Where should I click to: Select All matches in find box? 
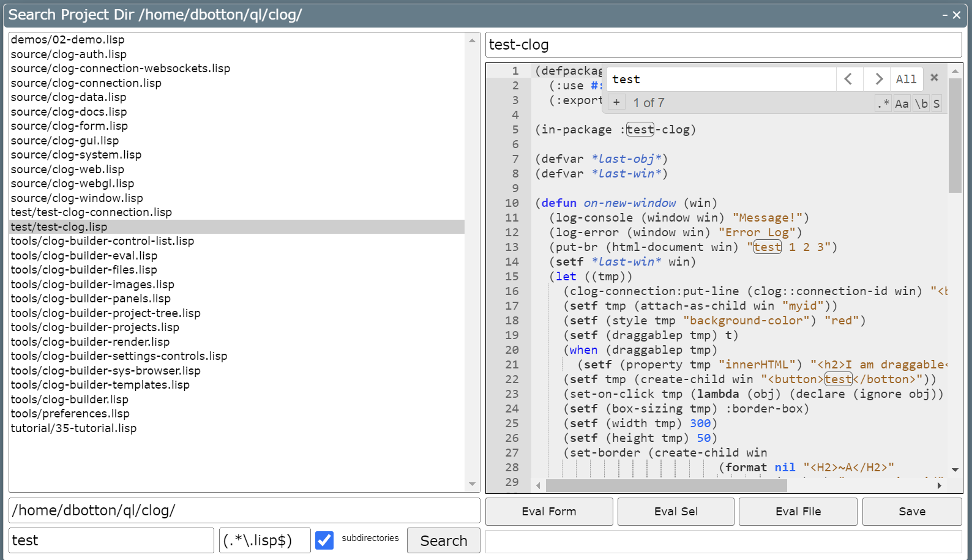click(x=906, y=79)
